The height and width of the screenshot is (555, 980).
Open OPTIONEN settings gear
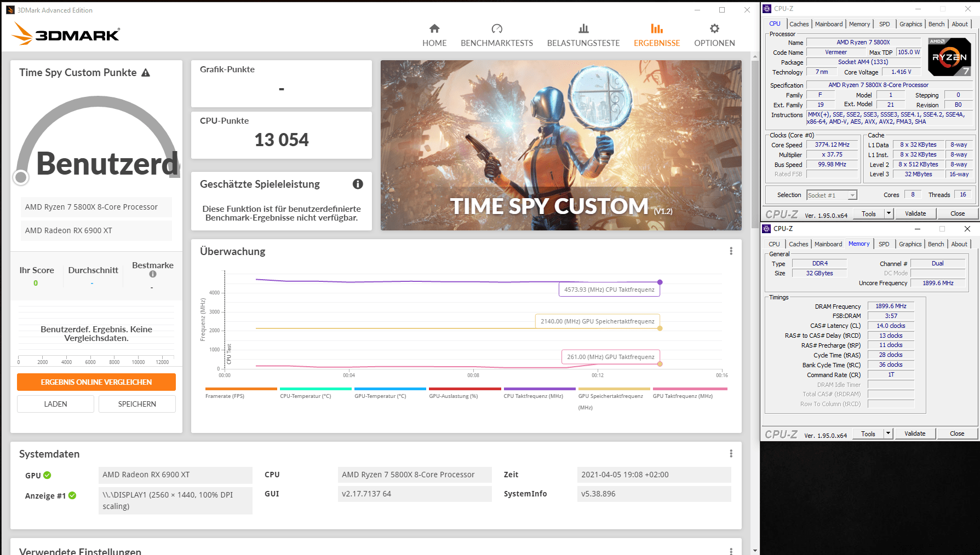[x=714, y=35]
